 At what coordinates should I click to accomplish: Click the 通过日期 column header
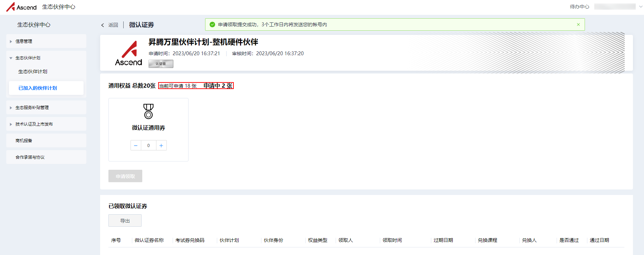pos(599,240)
